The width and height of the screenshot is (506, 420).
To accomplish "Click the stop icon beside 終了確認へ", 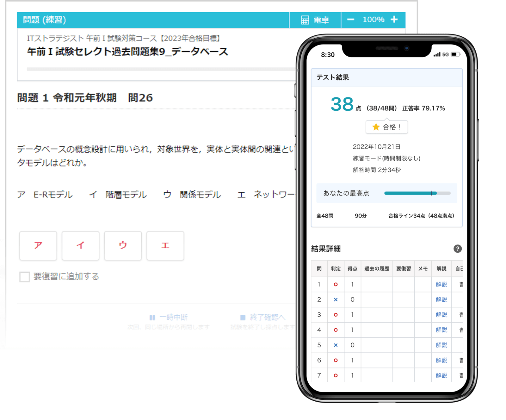I will point(242,317).
